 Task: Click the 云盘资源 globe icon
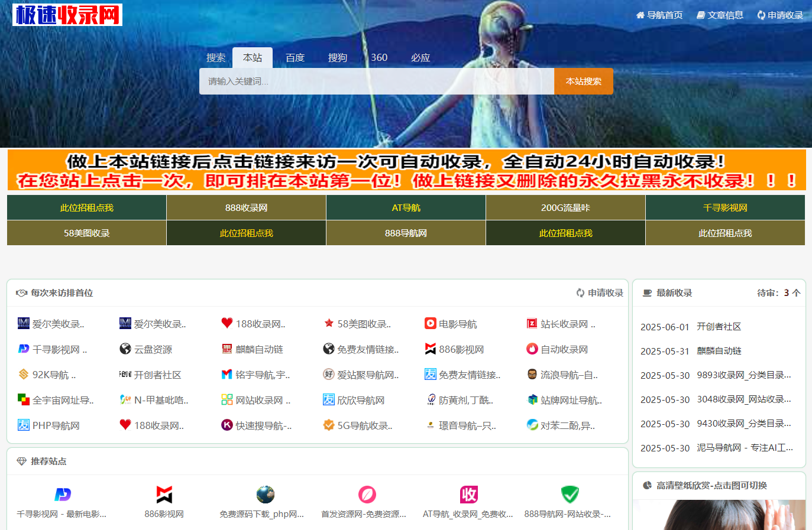[x=125, y=349]
